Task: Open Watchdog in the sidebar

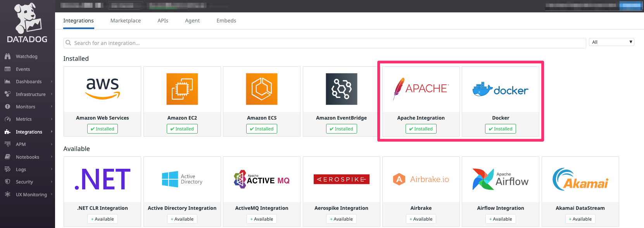Action: pos(28,57)
